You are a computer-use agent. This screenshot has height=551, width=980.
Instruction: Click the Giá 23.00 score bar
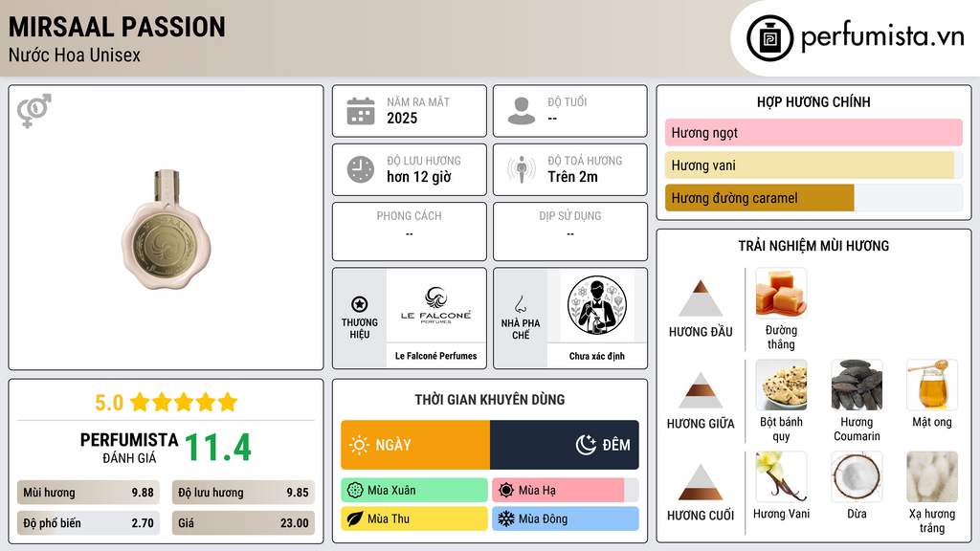(x=243, y=523)
